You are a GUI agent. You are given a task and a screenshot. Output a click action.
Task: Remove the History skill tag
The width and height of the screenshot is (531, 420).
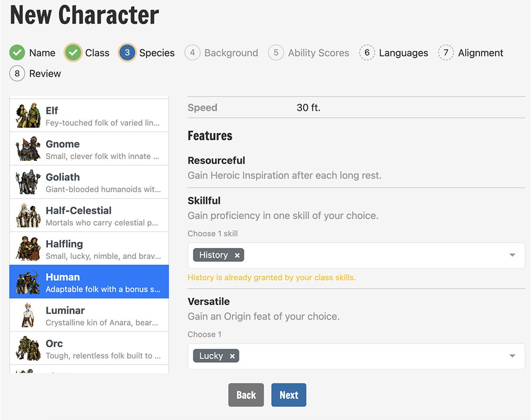point(237,255)
